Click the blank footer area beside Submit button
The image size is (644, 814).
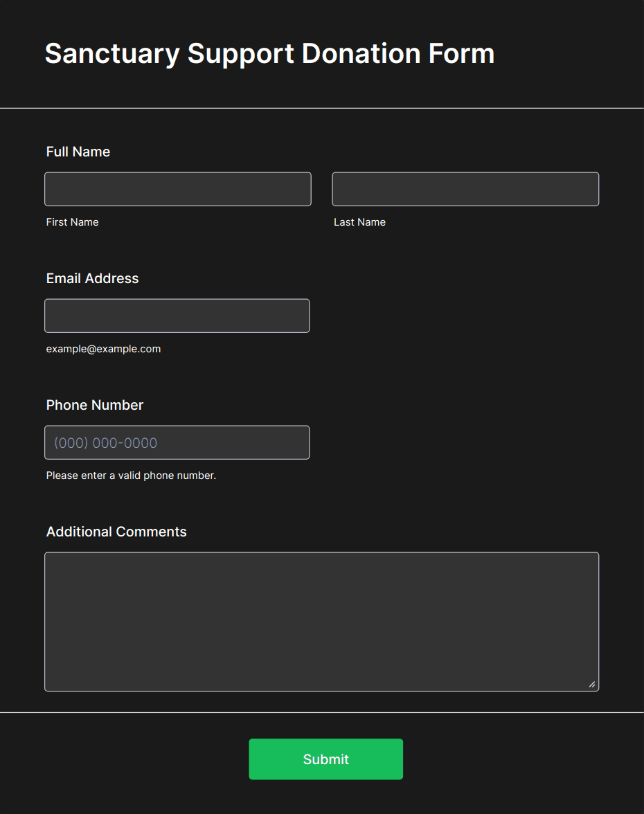point(519,759)
